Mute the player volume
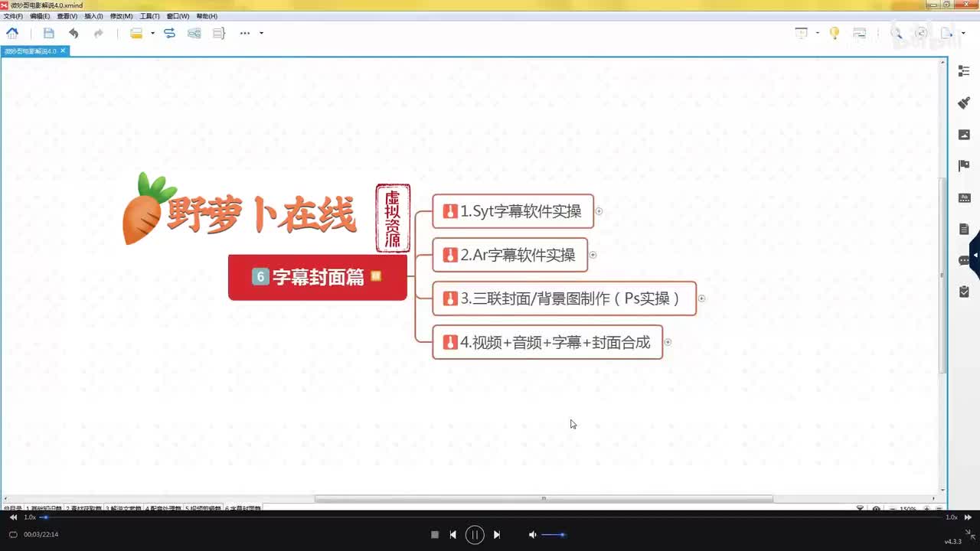Image resolution: width=980 pixels, height=551 pixels. coord(532,535)
